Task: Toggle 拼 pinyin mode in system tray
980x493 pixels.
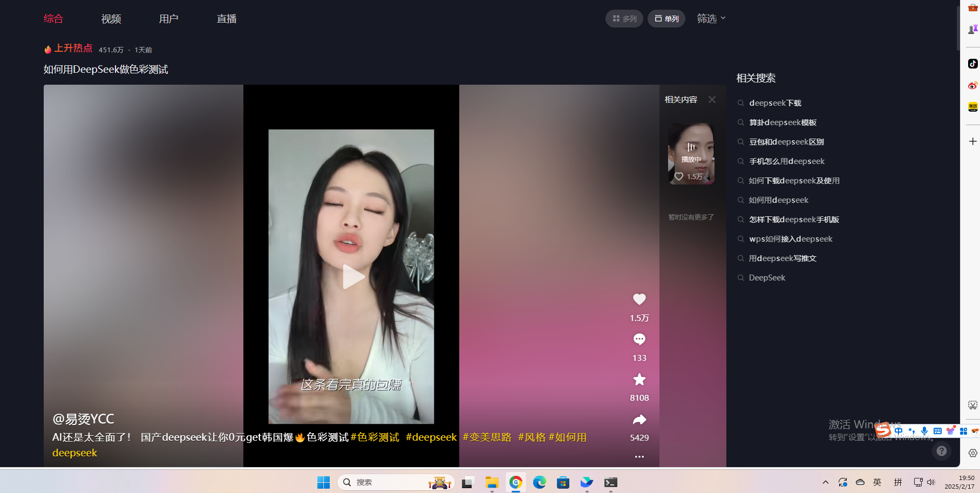Action: 898,482
